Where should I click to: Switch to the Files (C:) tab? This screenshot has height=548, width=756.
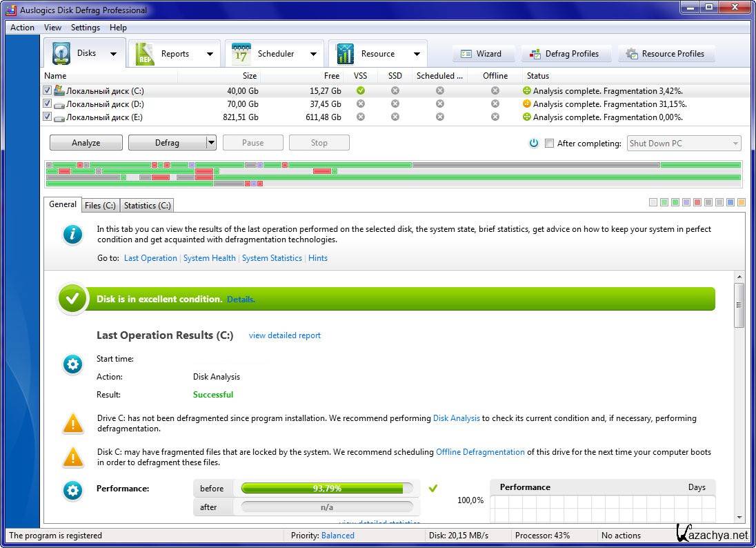[x=100, y=206]
